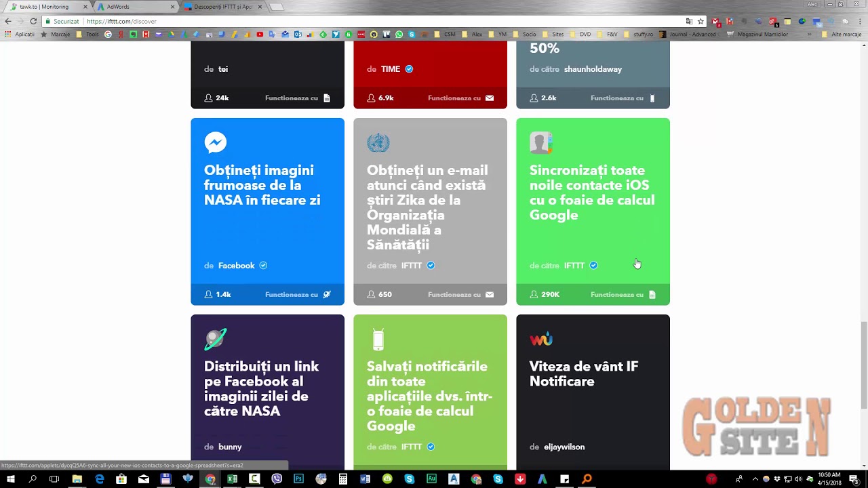Click the World Health Organization logo icon
Image resolution: width=868 pixels, height=488 pixels.
click(378, 142)
